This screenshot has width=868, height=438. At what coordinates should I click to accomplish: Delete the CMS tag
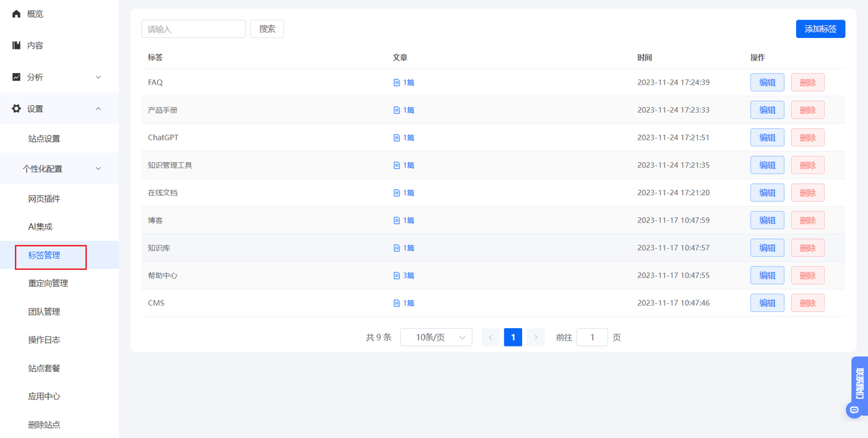point(808,303)
